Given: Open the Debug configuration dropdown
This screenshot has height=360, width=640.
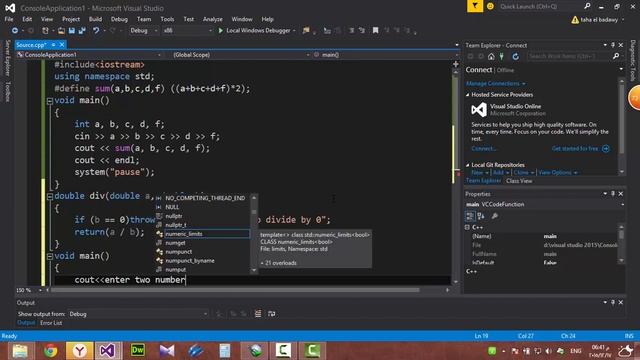Looking at the screenshot, I should (144, 31).
